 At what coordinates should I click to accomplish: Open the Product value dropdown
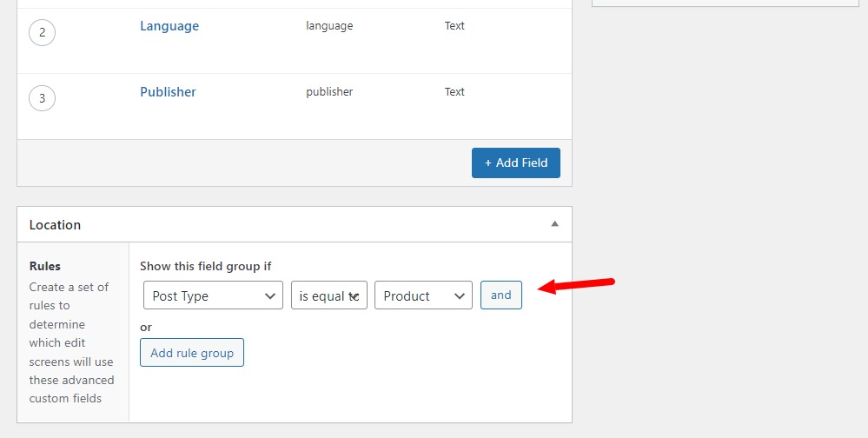(x=423, y=295)
